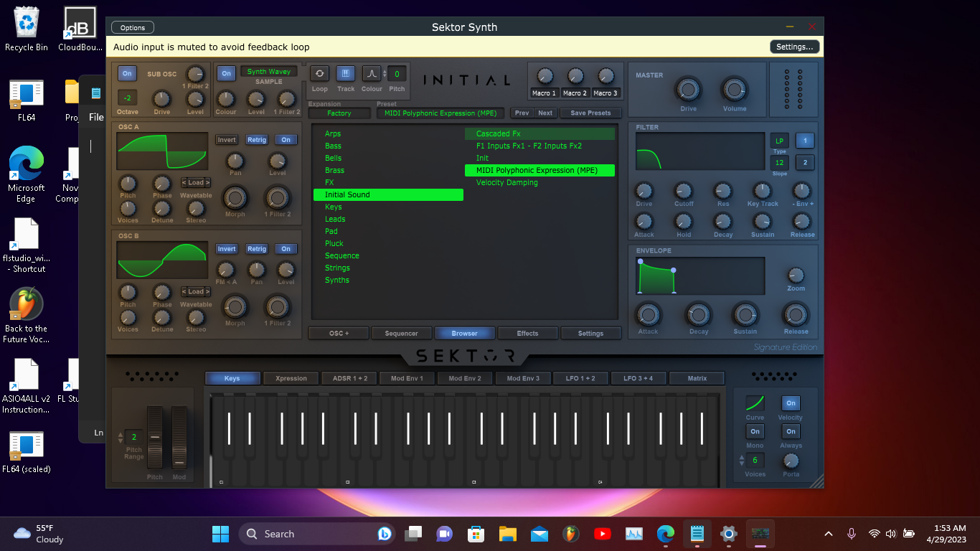Screen dimensions: 980x551
Task: Click the Master Drive knob
Action: (689, 90)
